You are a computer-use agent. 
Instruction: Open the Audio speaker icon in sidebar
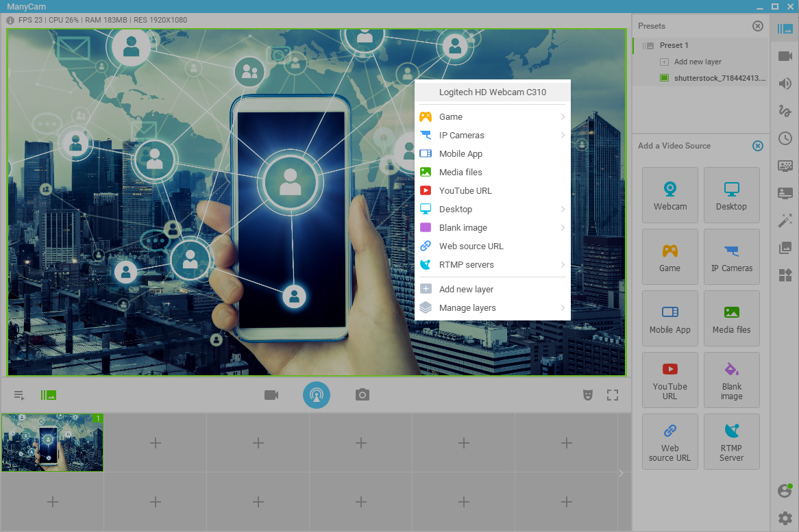click(785, 84)
